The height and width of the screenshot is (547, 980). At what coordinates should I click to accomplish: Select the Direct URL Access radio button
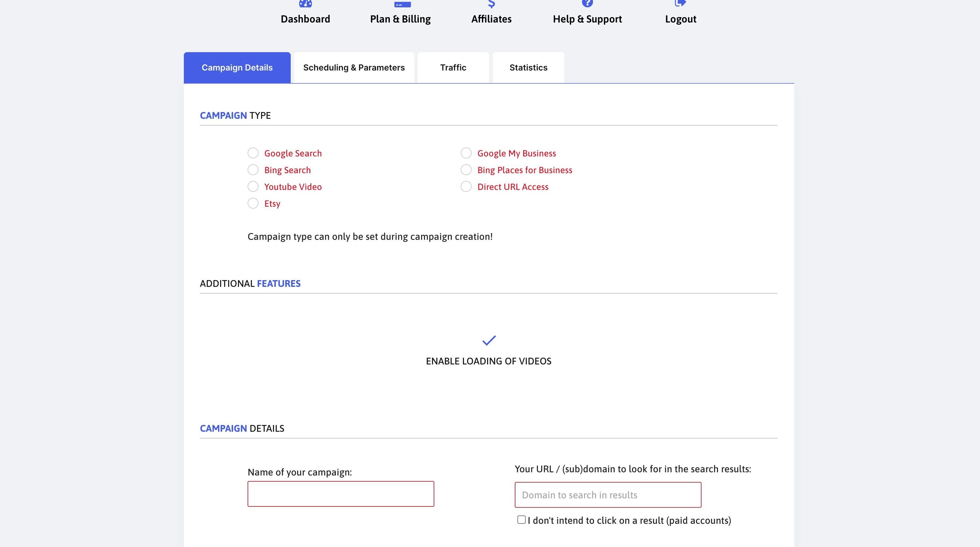(466, 186)
